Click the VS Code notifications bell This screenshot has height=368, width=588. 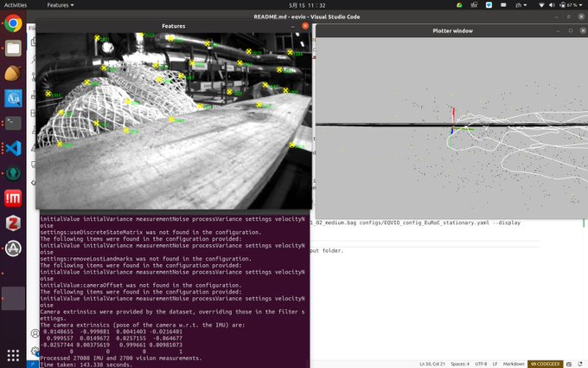tap(580, 364)
